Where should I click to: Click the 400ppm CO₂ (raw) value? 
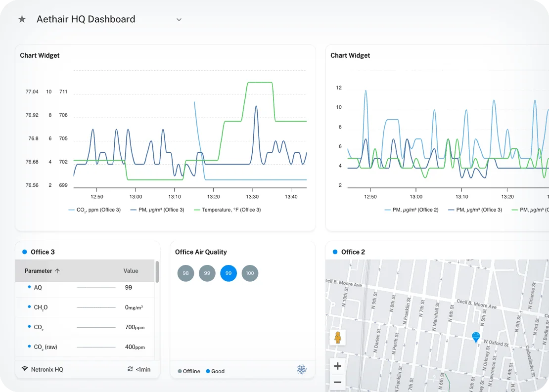coord(135,347)
